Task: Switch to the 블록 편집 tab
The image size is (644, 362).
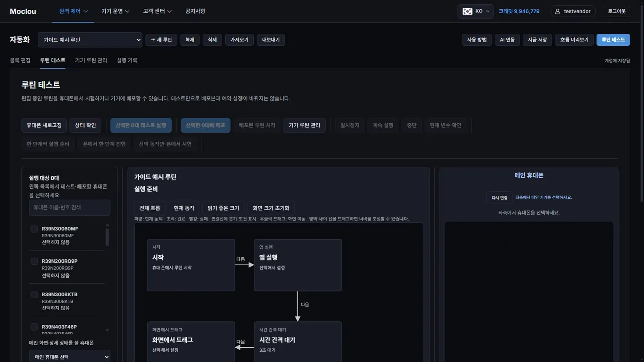Action: click(20, 60)
